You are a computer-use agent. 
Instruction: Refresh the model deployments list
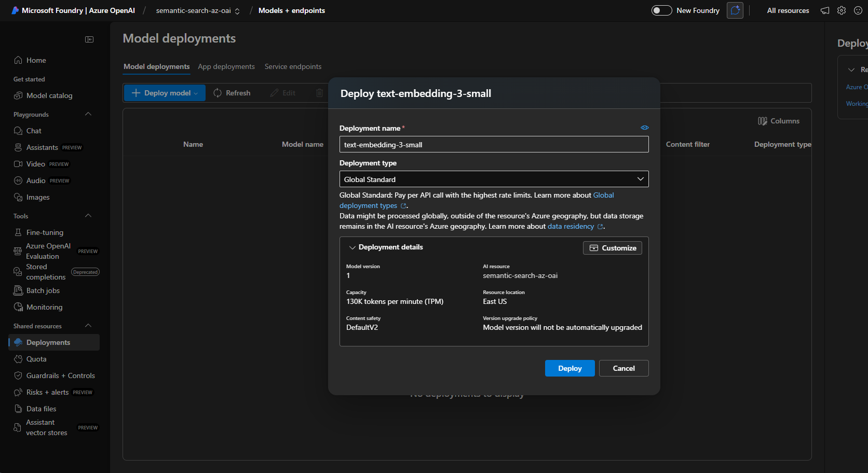[x=232, y=93]
